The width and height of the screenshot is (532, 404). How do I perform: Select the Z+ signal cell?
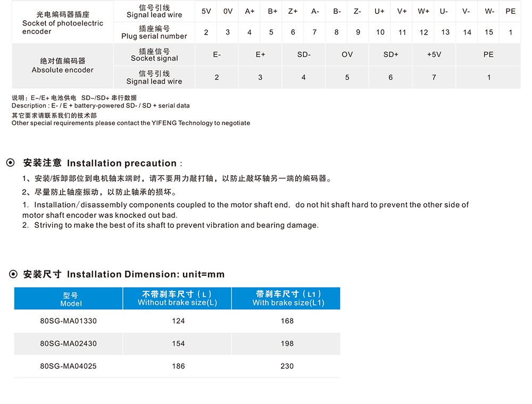coord(293,11)
